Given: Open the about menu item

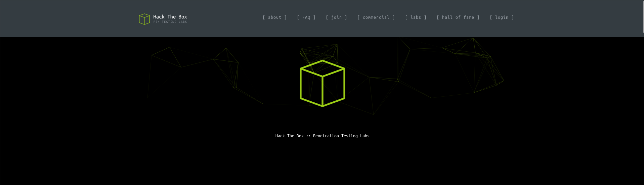Looking at the screenshot, I should [275, 17].
